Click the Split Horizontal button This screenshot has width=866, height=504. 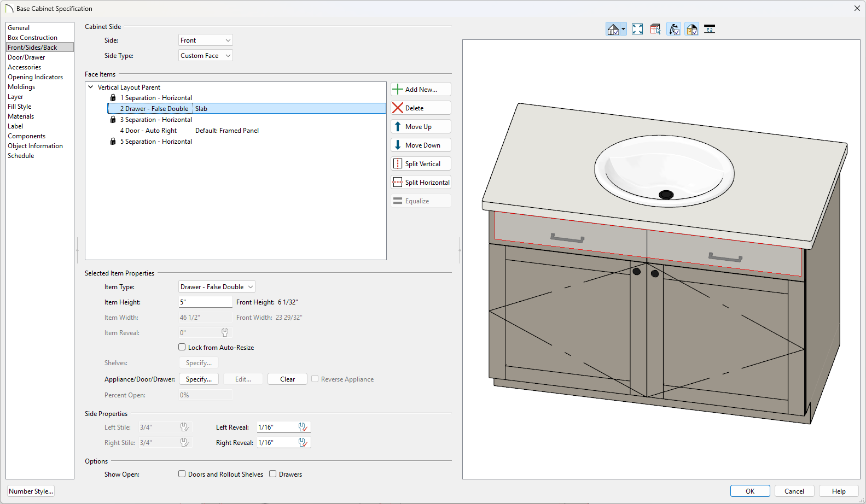coord(421,183)
